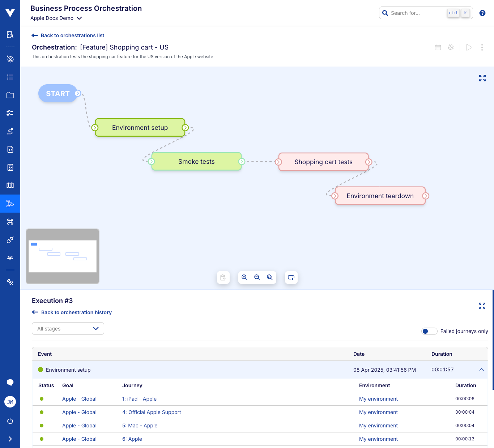494x448 pixels.
Task: Click Back to orchestrations list link
Action: 72,35
